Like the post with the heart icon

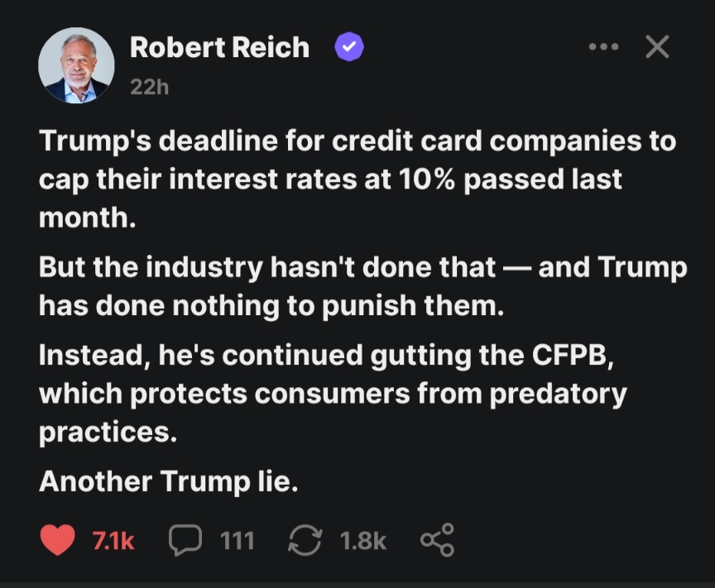tap(57, 541)
